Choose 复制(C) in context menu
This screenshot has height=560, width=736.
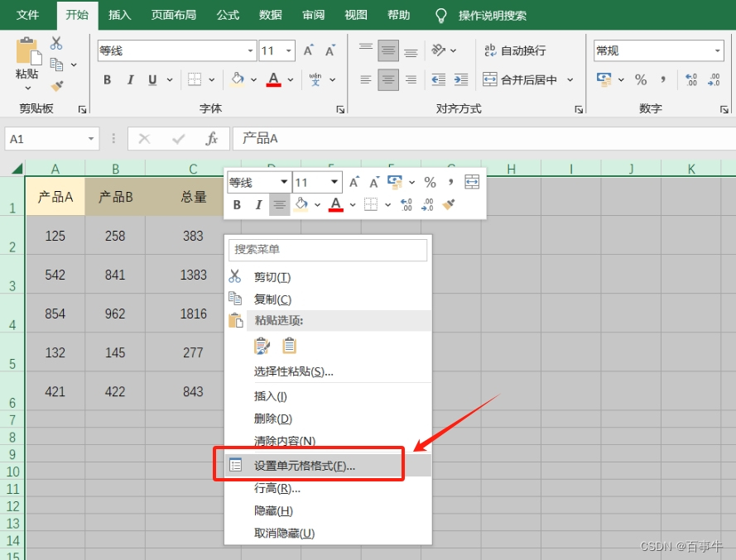328,299
